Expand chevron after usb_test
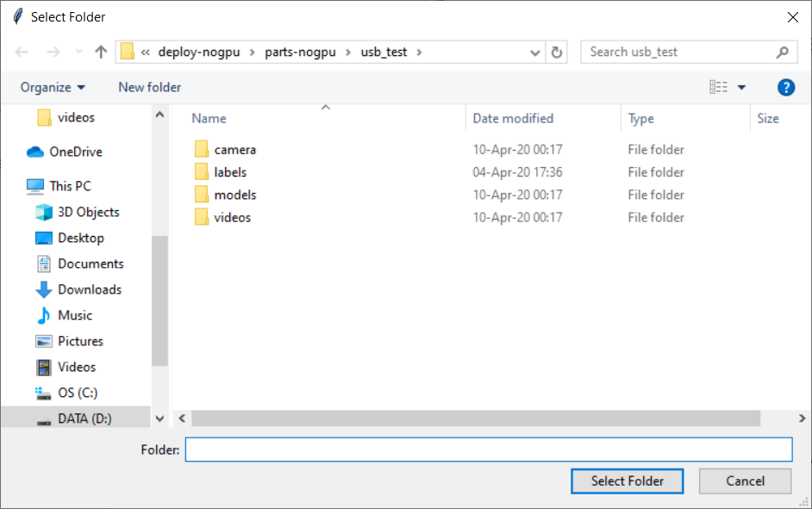The height and width of the screenshot is (509, 812). coord(419,53)
